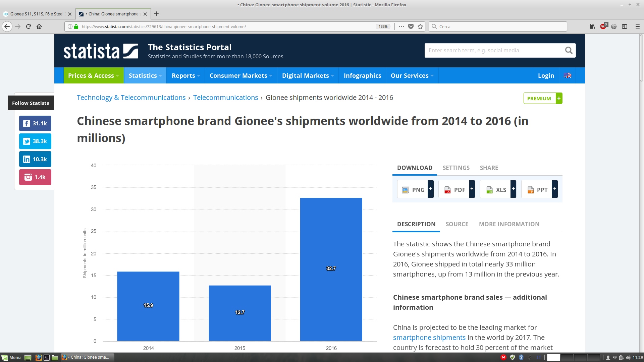Launch Firefox from the taskbar launcher
Screen dimensions: 644x362
[x=38, y=357]
